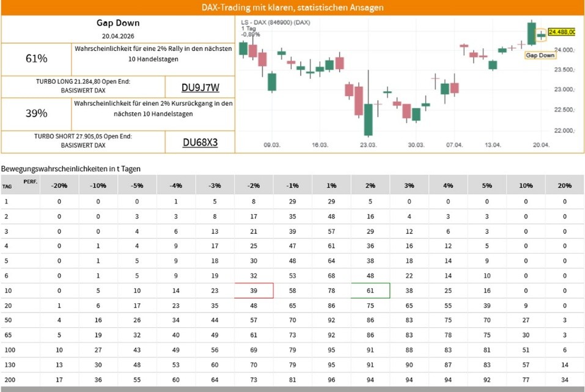The height and width of the screenshot is (392, 585).
Task: Click the Gap Down annotation in chart
Action: (x=540, y=55)
